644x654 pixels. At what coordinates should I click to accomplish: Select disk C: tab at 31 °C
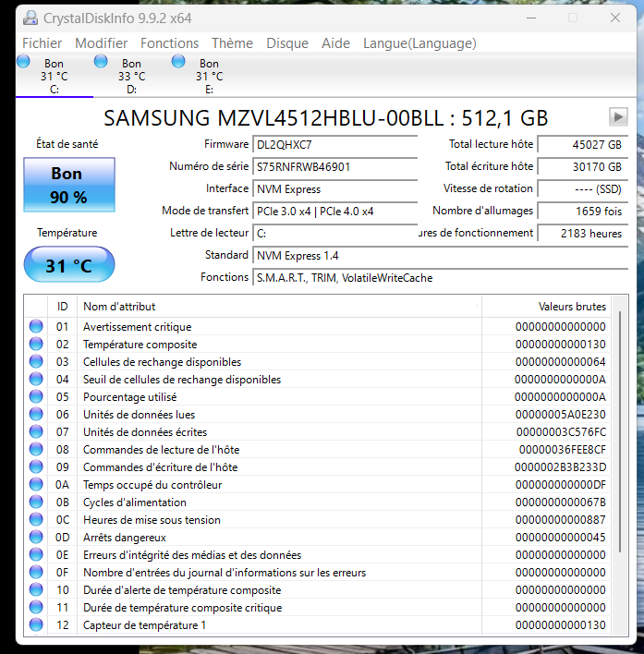pos(55,77)
